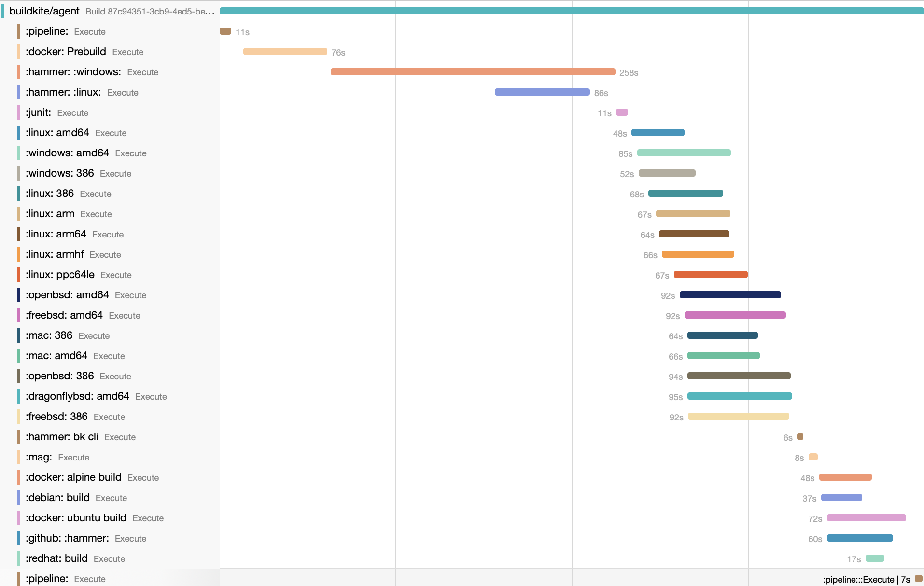Click the :openbsd: amd64 color marker
The image size is (924, 586).
[18, 295]
